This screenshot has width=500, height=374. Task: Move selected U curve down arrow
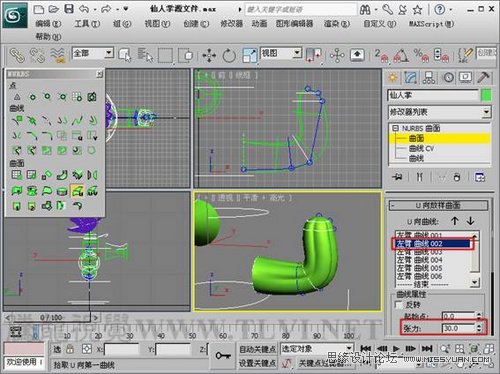470,221
